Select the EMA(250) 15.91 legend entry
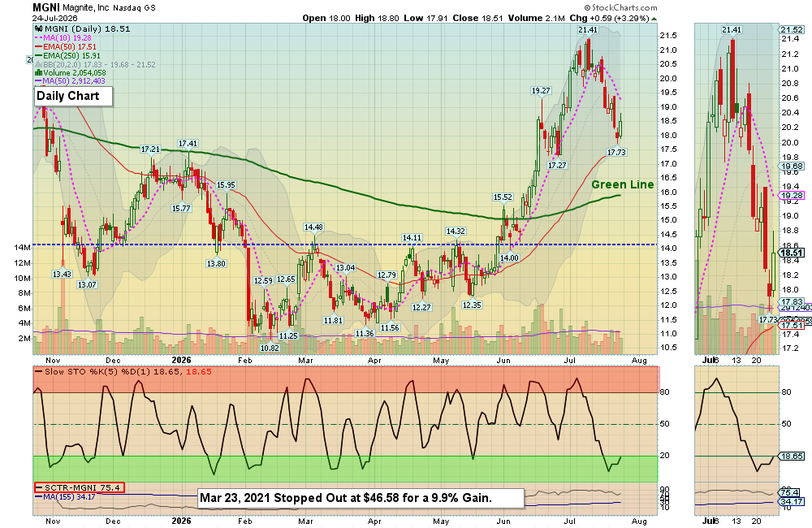 click(x=68, y=55)
